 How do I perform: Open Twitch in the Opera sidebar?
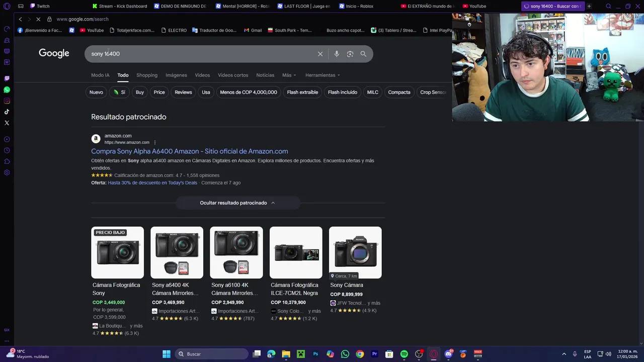click(x=7, y=78)
